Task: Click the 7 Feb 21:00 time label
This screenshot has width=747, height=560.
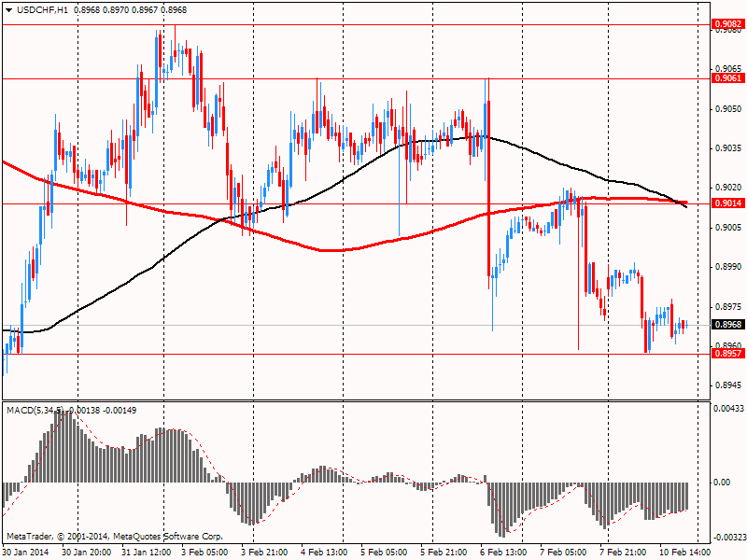Action: click(623, 553)
